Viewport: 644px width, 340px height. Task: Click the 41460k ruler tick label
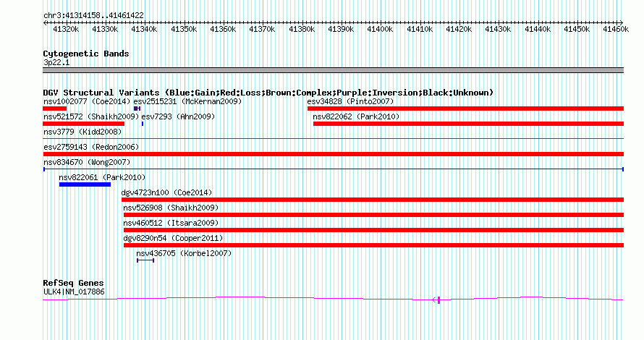(616, 29)
